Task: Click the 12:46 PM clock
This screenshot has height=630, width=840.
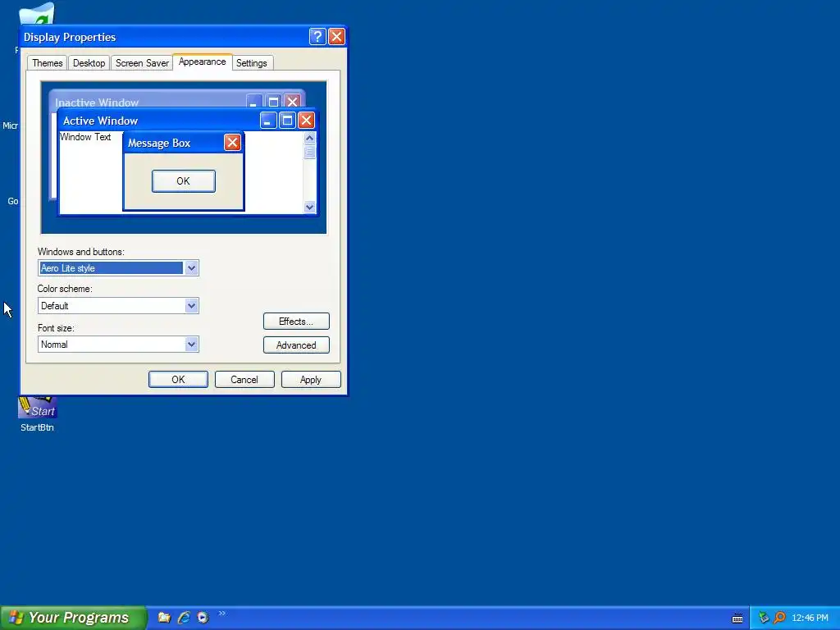Action: [x=810, y=618]
